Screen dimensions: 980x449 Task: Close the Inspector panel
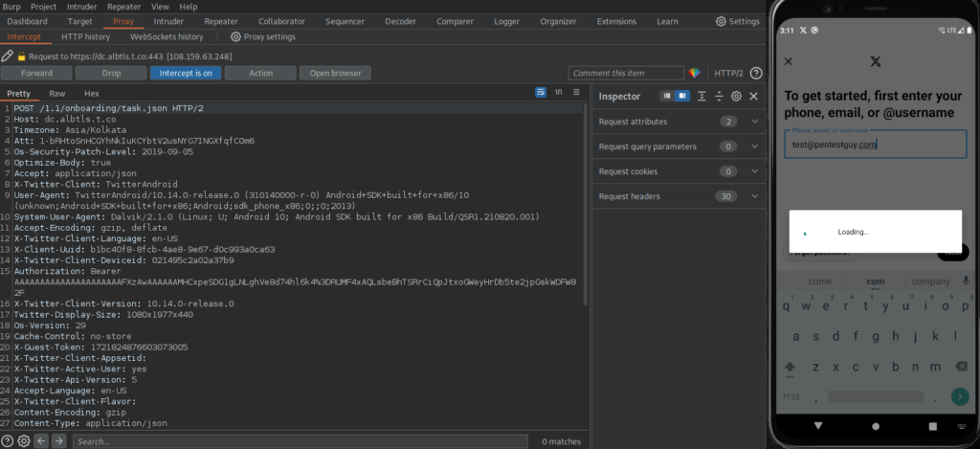coord(754,97)
